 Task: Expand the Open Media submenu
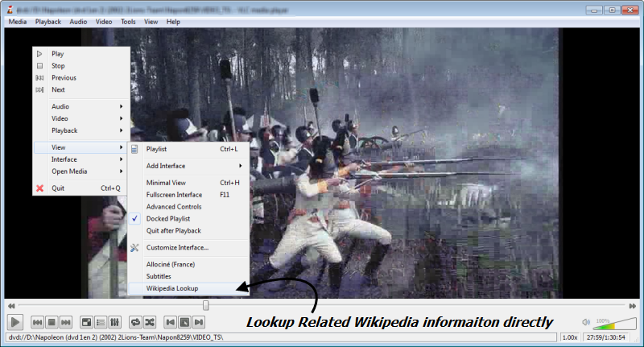81,171
